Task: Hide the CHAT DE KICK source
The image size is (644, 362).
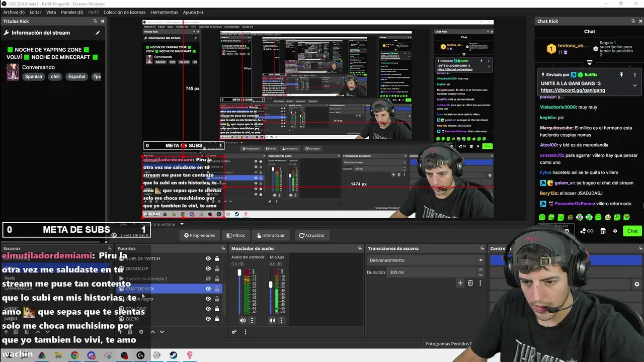Action: (x=208, y=289)
